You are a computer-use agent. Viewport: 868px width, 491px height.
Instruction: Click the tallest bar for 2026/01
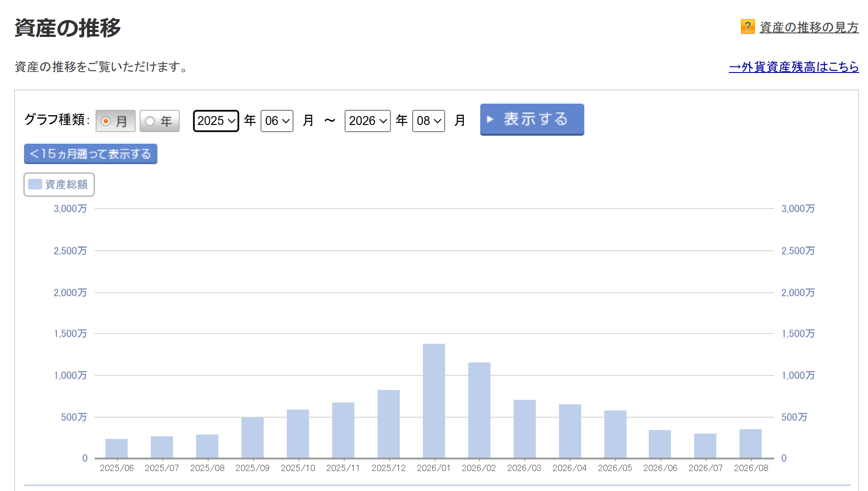tap(434, 401)
